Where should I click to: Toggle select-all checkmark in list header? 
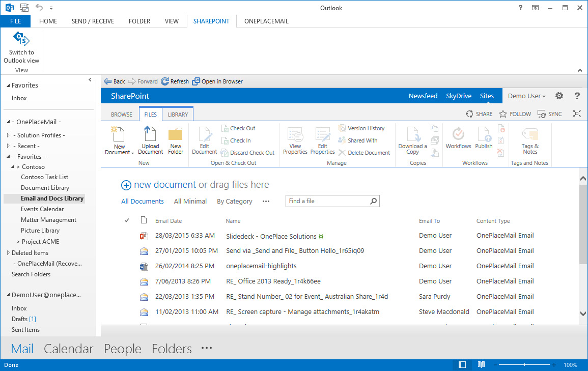(127, 220)
